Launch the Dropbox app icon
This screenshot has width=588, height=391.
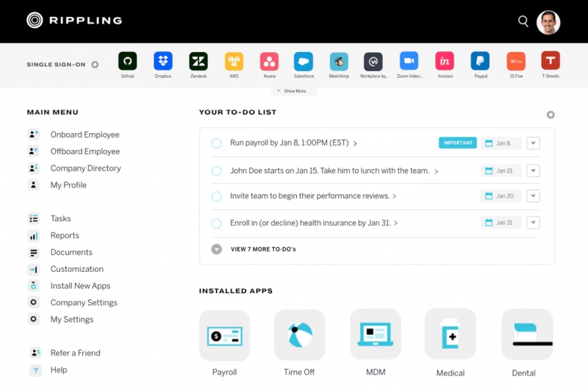[163, 61]
